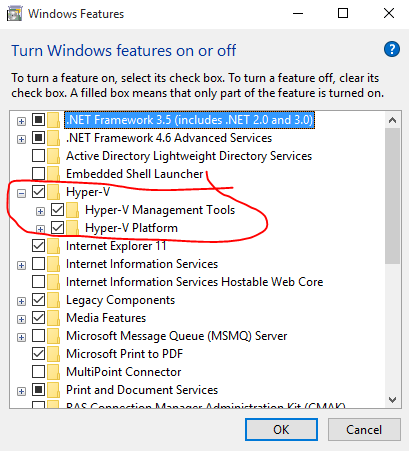The width and height of the screenshot is (409, 451).
Task: Expand the Media Features node
Action: pyautogui.click(x=21, y=319)
